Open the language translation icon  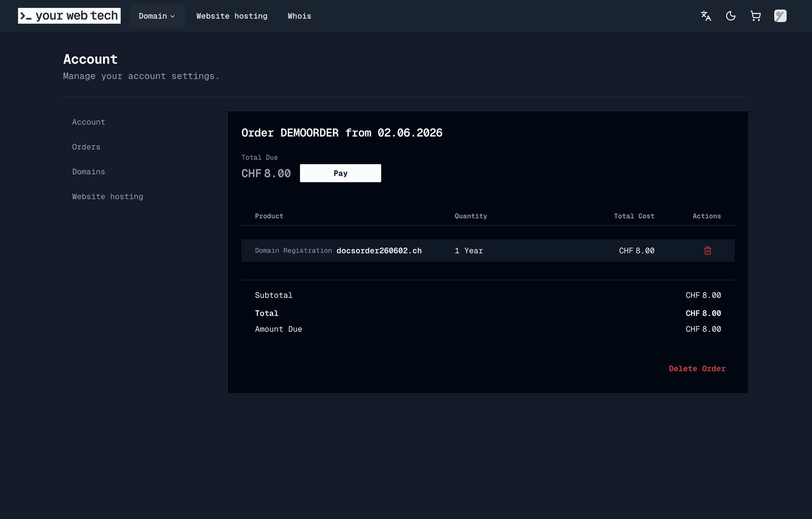coord(706,16)
